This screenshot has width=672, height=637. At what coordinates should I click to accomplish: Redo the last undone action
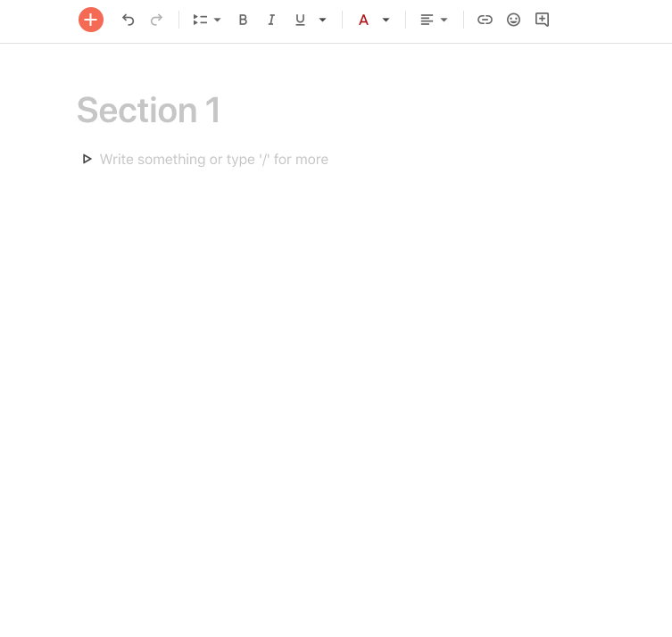pos(156,20)
